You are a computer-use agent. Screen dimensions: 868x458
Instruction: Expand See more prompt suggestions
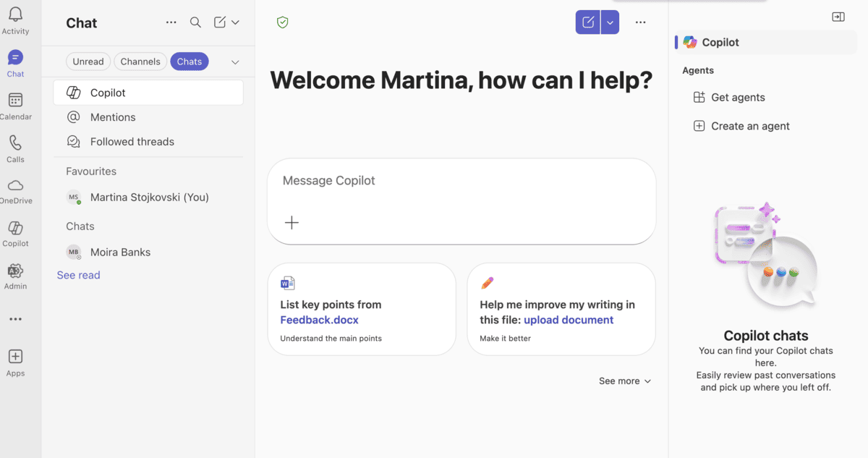click(624, 381)
